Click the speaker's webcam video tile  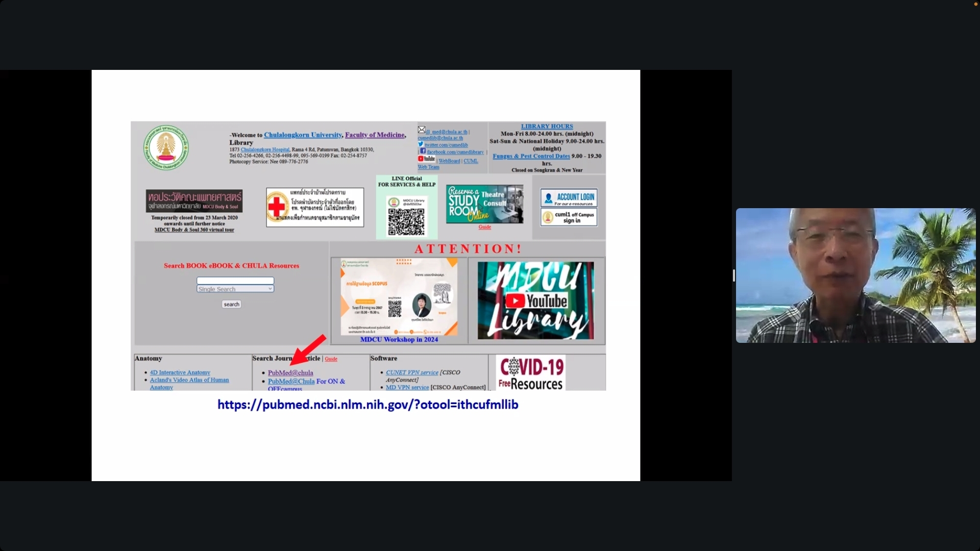pos(855,275)
